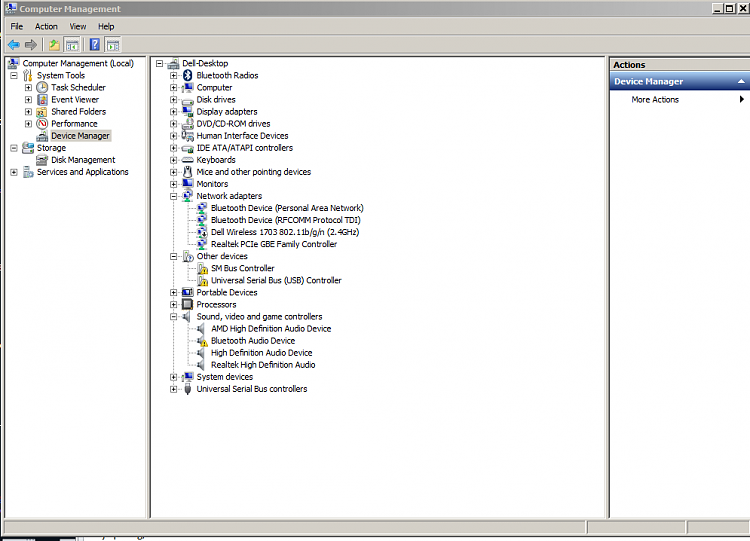Expand the Monitors node

[x=174, y=184]
